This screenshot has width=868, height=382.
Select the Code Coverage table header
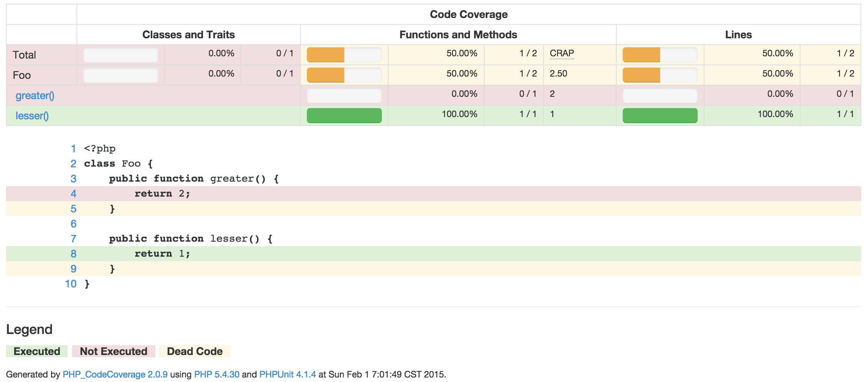[469, 14]
